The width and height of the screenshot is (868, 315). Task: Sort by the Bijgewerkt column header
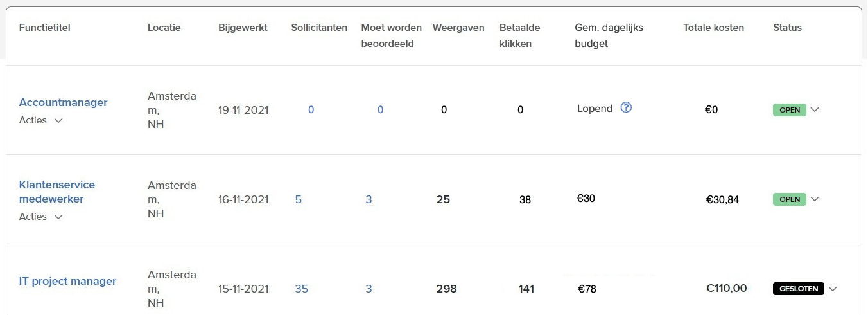tap(243, 28)
